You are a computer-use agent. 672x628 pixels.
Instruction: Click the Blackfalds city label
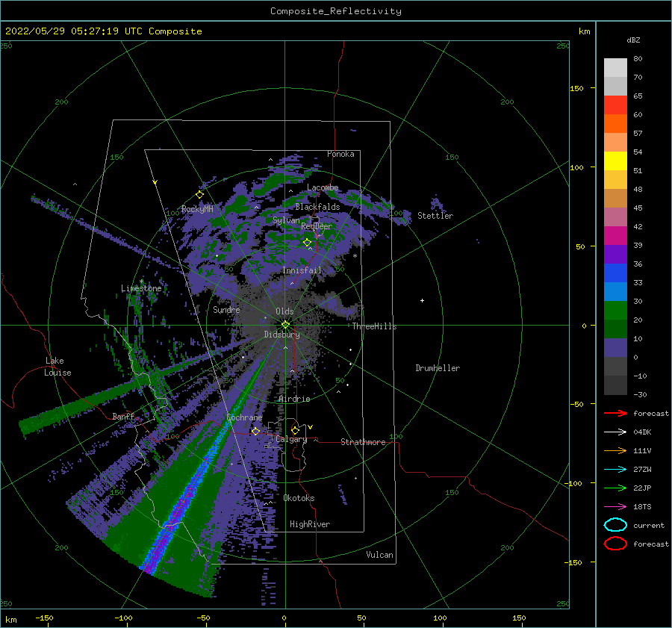317,207
